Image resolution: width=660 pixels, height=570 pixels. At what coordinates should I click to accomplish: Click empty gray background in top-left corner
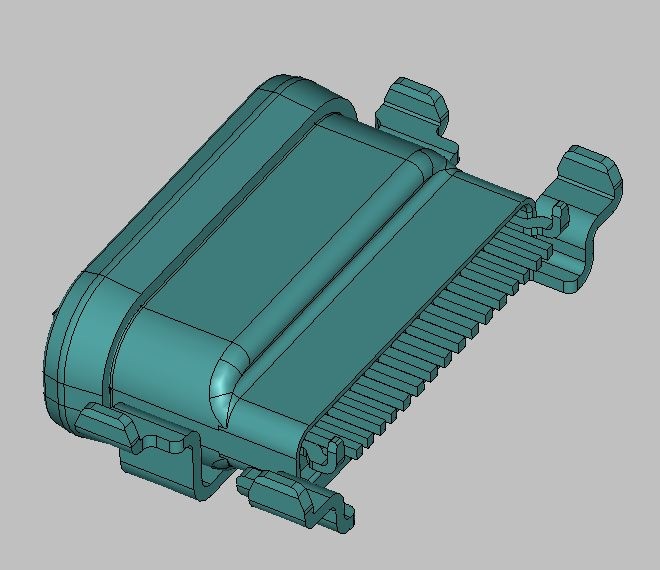[x=40, y=40]
